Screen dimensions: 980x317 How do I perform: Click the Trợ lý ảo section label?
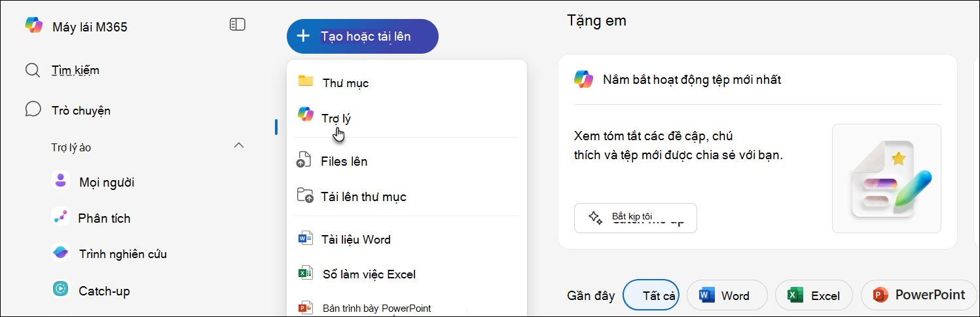(x=71, y=147)
